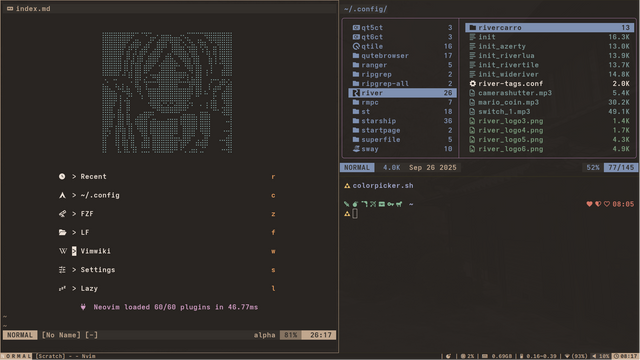Click the chevron before ~/.config
Screen dimensions: 640x360
[x=74, y=195]
